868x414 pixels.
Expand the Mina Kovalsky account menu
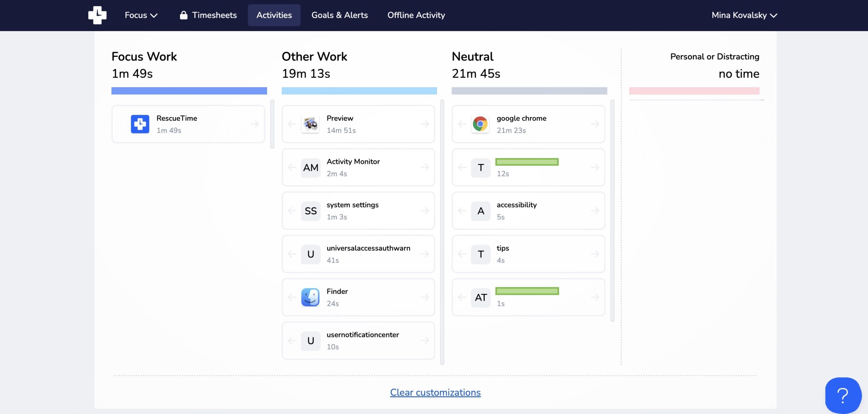pyautogui.click(x=744, y=15)
